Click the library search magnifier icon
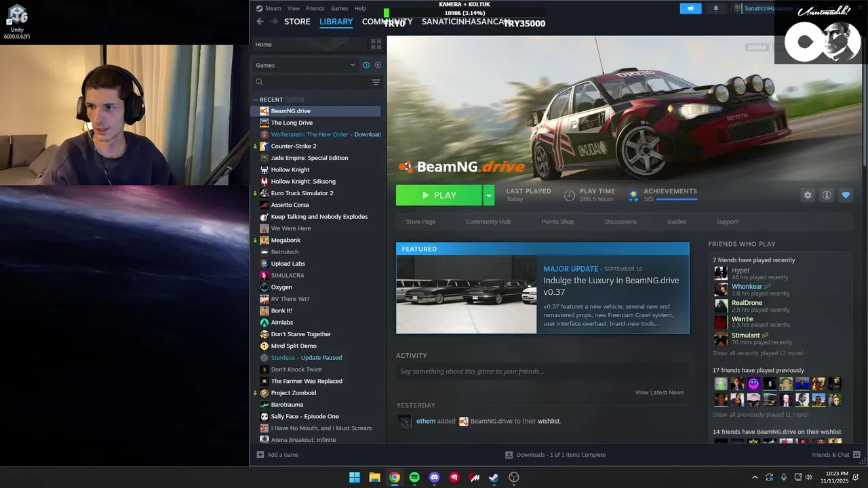The width and height of the screenshot is (868, 488). click(259, 82)
